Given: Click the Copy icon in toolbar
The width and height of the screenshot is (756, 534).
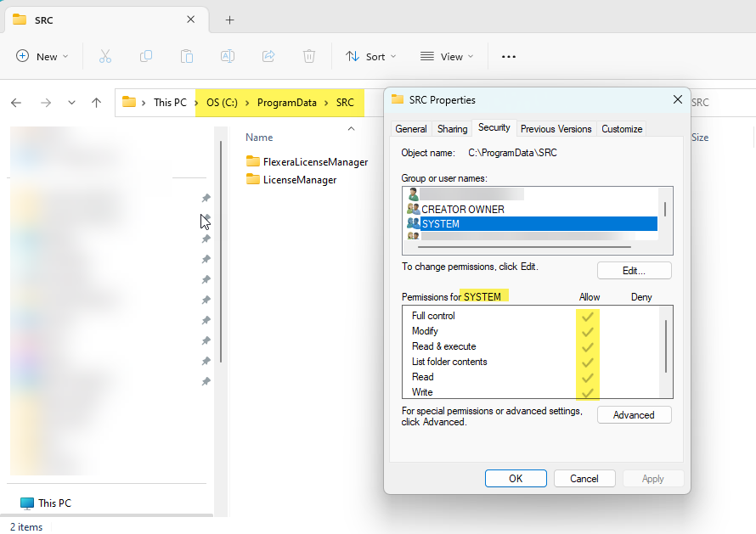Looking at the screenshot, I should 145,56.
